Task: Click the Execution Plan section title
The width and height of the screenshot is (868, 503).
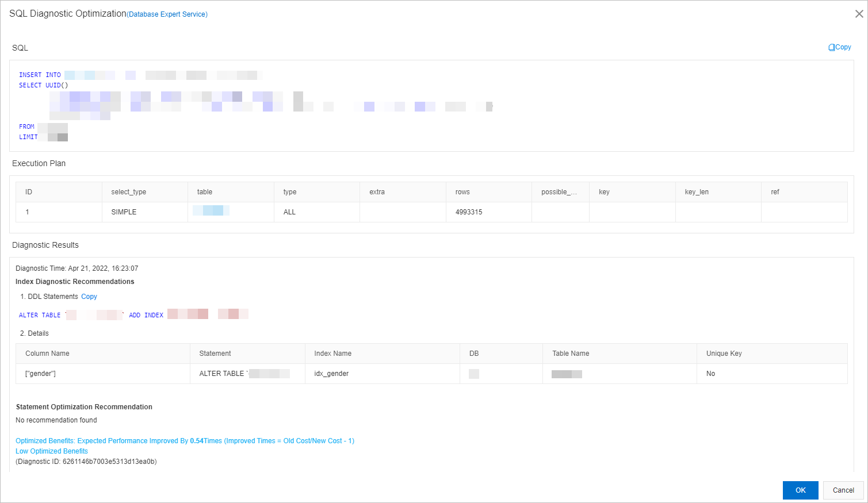Action: tap(39, 163)
